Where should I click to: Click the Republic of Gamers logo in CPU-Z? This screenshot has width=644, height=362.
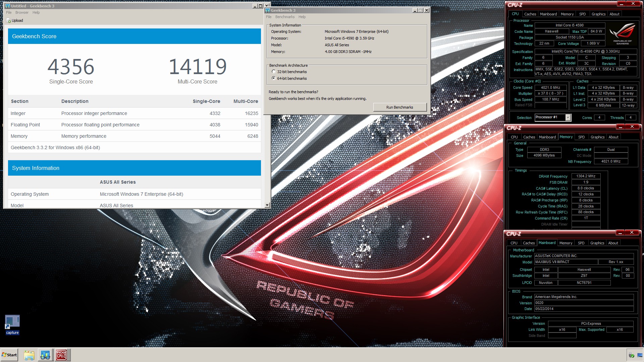pos(622,34)
